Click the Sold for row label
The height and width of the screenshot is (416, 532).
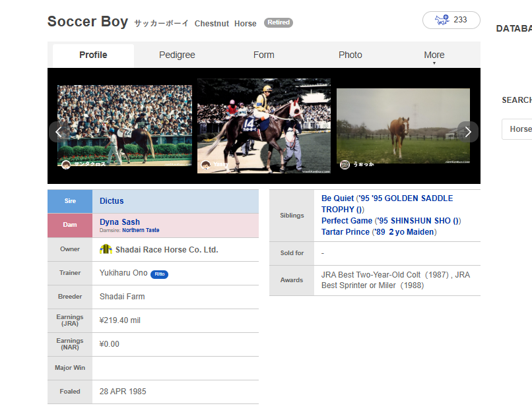click(x=292, y=253)
